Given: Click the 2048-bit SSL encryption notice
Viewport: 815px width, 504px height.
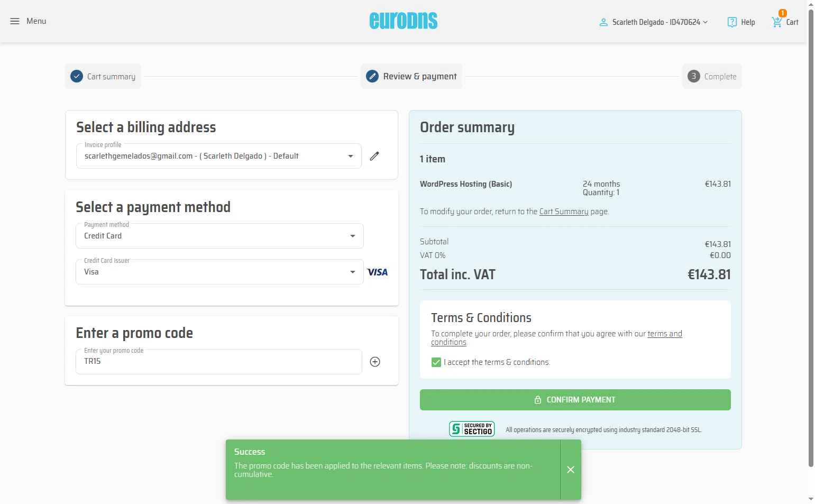Looking at the screenshot, I should click(x=603, y=430).
